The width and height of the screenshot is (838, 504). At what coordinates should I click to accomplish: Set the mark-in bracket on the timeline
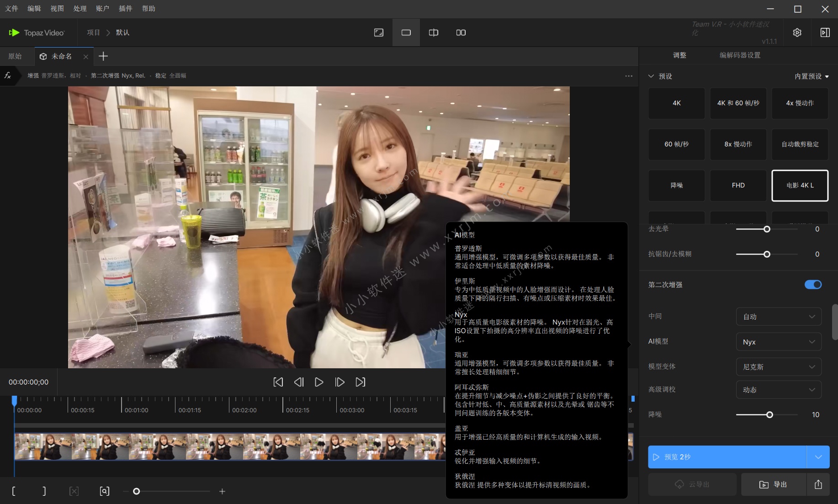point(14,491)
